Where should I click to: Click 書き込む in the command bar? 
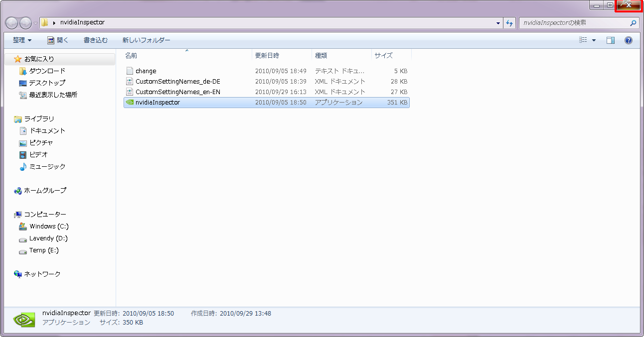pyautogui.click(x=95, y=40)
